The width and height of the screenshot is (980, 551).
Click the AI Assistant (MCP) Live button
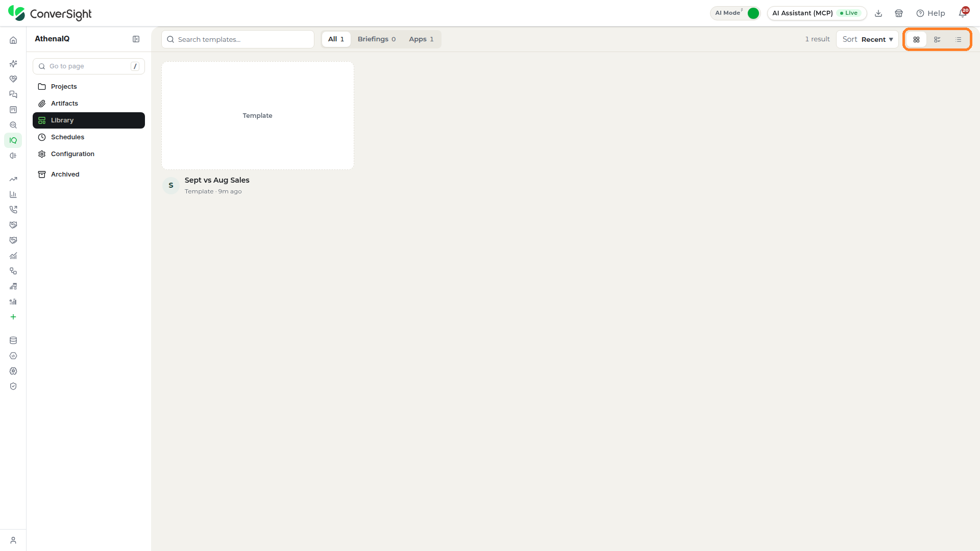point(817,13)
